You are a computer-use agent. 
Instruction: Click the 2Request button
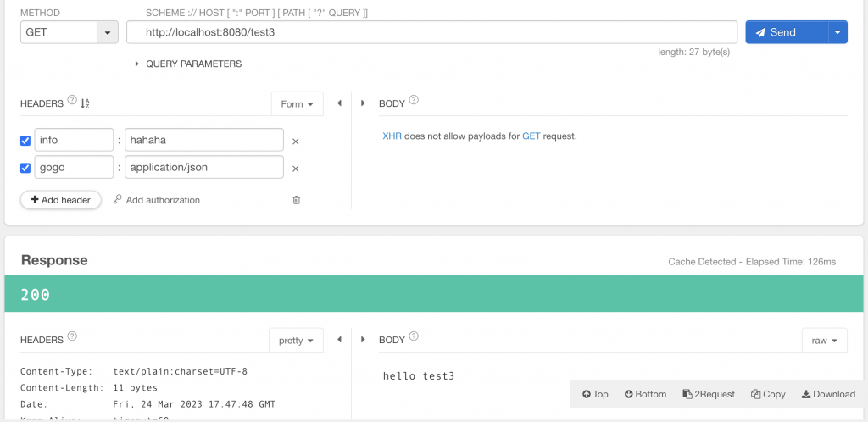coord(709,394)
